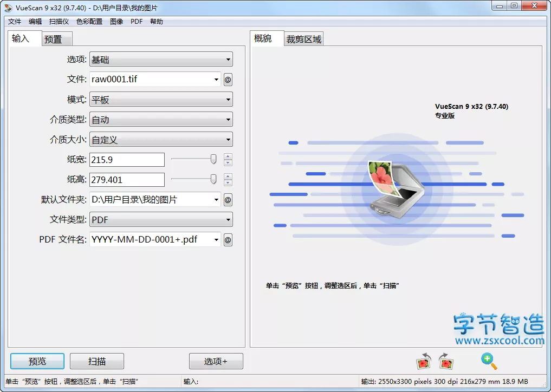The height and width of the screenshot is (392, 551).
Task: Click the 纸高 slider handle
Action: coord(213,179)
